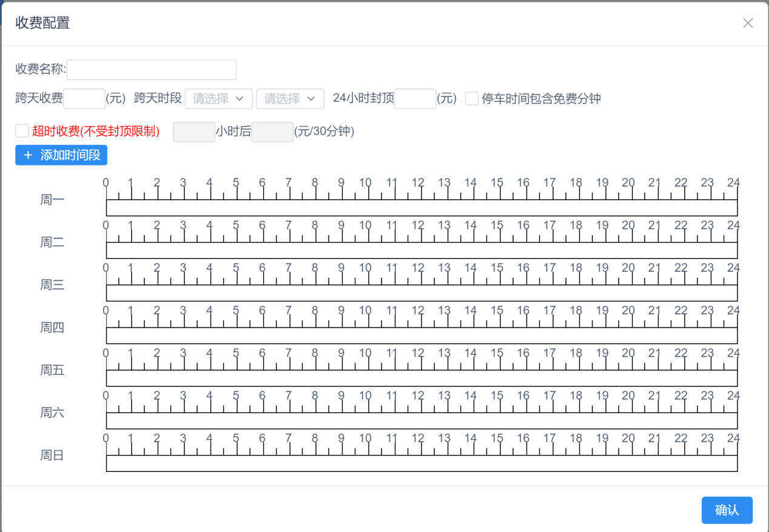Click the 元/30分钟 rate field
The width and height of the screenshot is (769, 532).
272,132
